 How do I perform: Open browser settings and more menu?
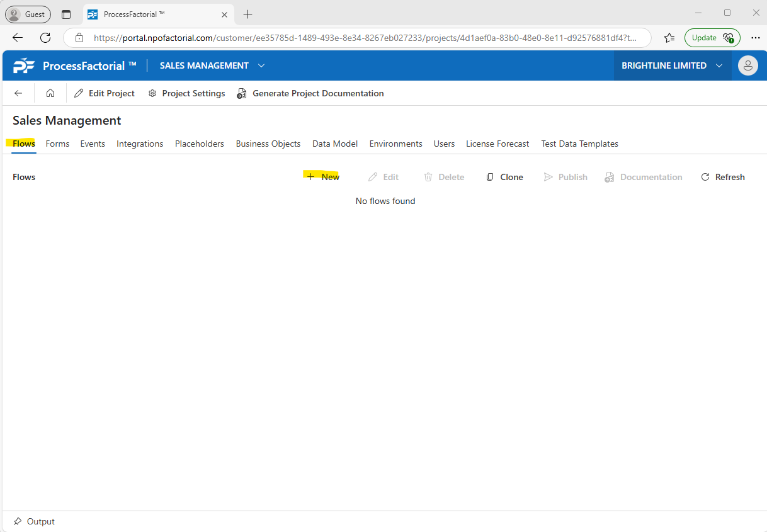[x=756, y=38]
